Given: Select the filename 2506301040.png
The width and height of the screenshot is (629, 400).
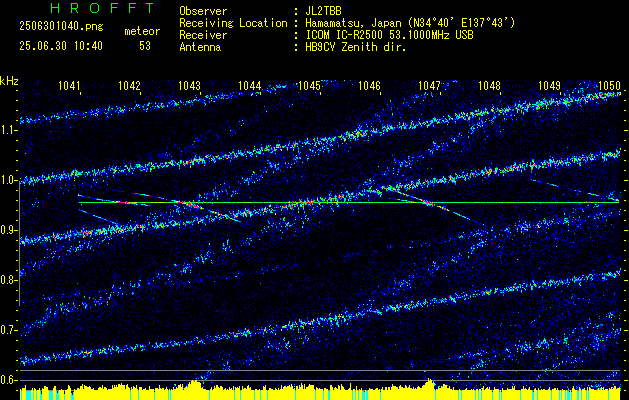Looking at the screenshot, I should point(61,27).
